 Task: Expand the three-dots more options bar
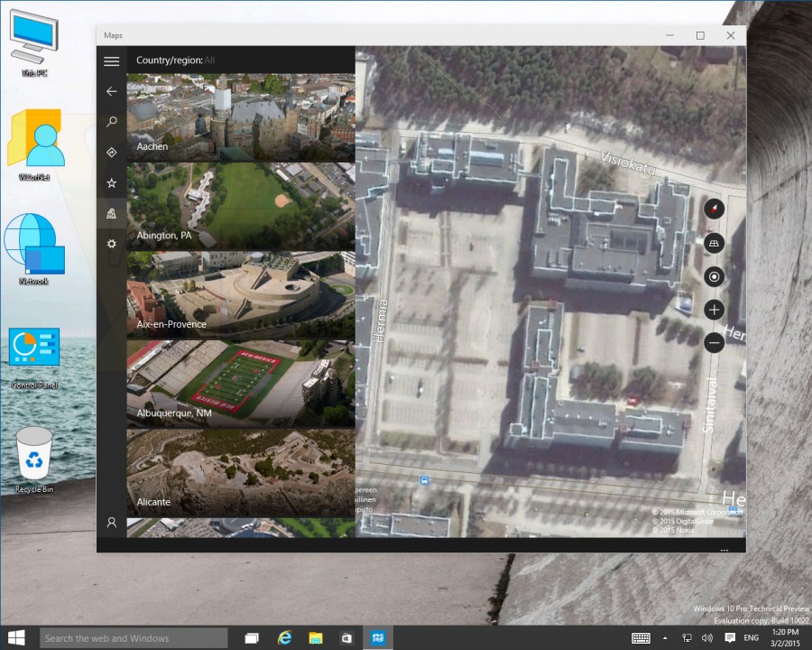[x=724, y=549]
